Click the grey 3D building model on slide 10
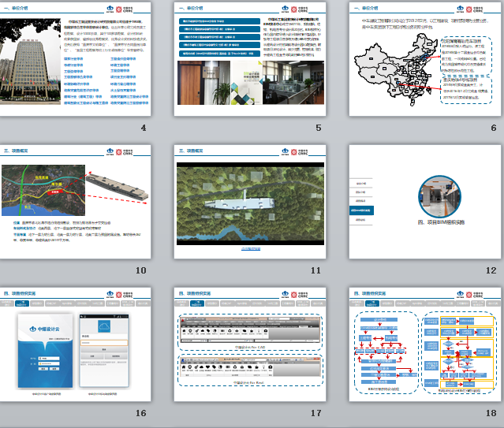The width and height of the screenshot is (504, 428). click(x=117, y=187)
